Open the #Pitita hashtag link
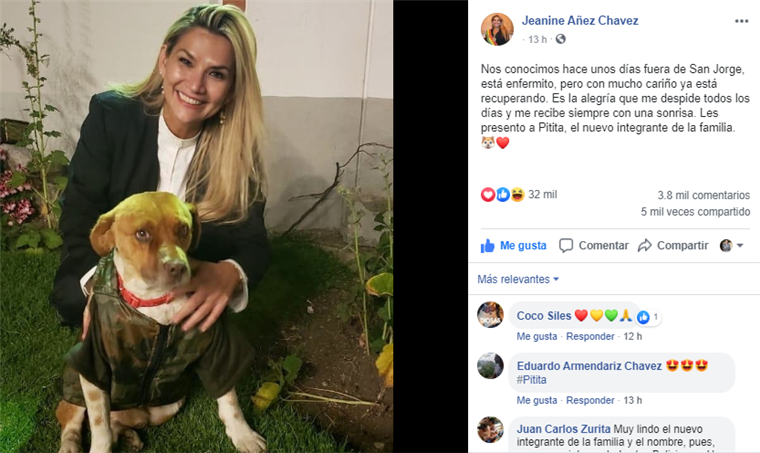The image size is (760, 453). click(531, 380)
